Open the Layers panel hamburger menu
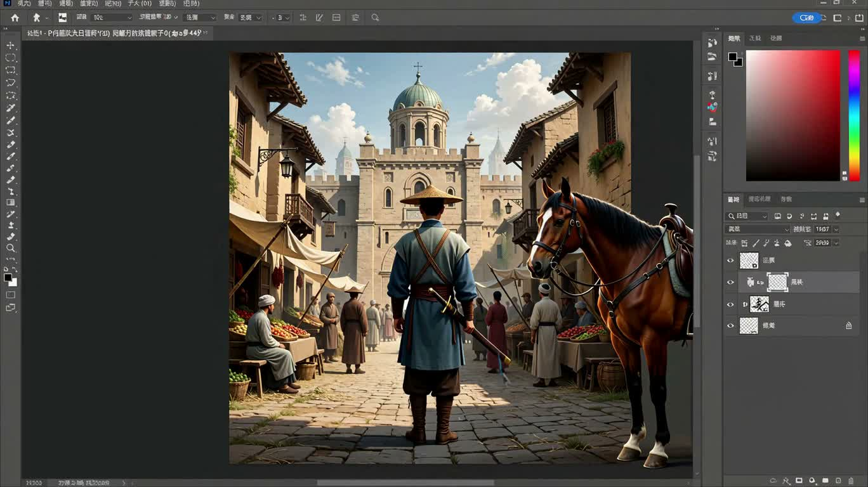The height and width of the screenshot is (487, 868). (x=862, y=200)
